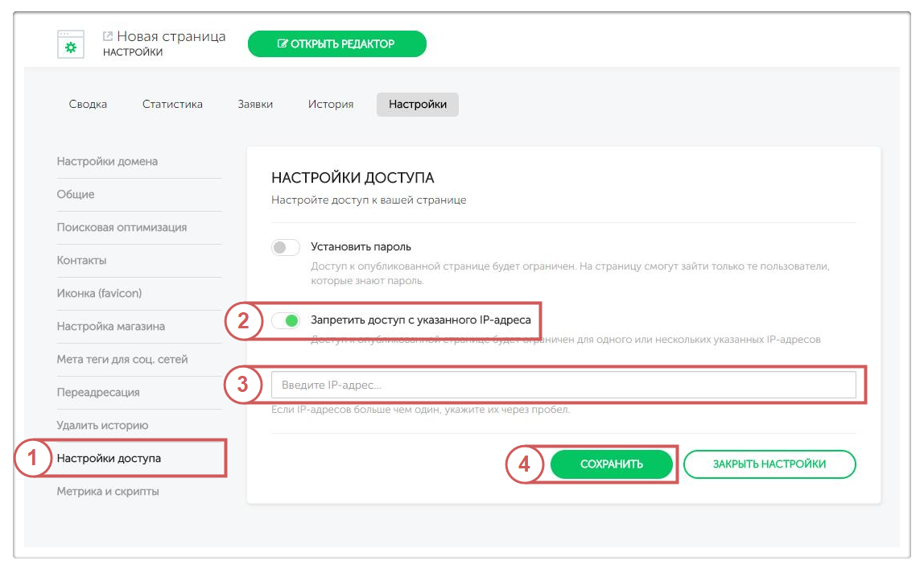The image size is (924, 569).
Task: Open Иконка (favicon) settings
Action: [x=99, y=293]
